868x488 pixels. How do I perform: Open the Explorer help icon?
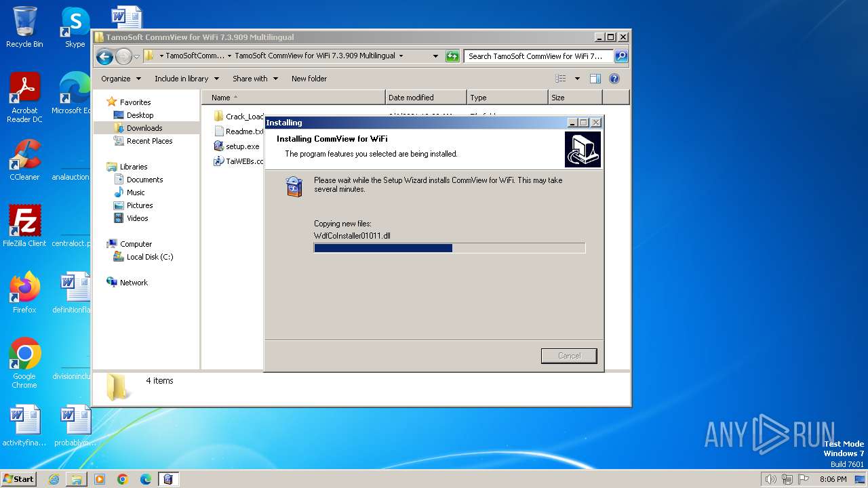coord(614,79)
